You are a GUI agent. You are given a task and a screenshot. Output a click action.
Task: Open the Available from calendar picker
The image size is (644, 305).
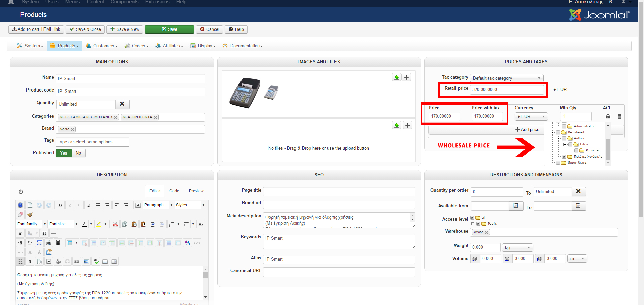(516, 206)
